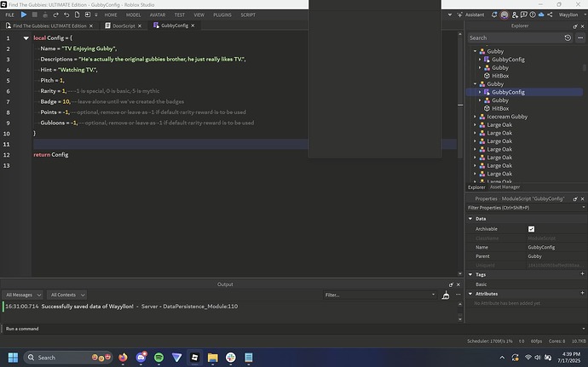Screen dimensions: 588x367
Task: Switch to the Asset Manager panel tab
Action: click(x=504, y=187)
